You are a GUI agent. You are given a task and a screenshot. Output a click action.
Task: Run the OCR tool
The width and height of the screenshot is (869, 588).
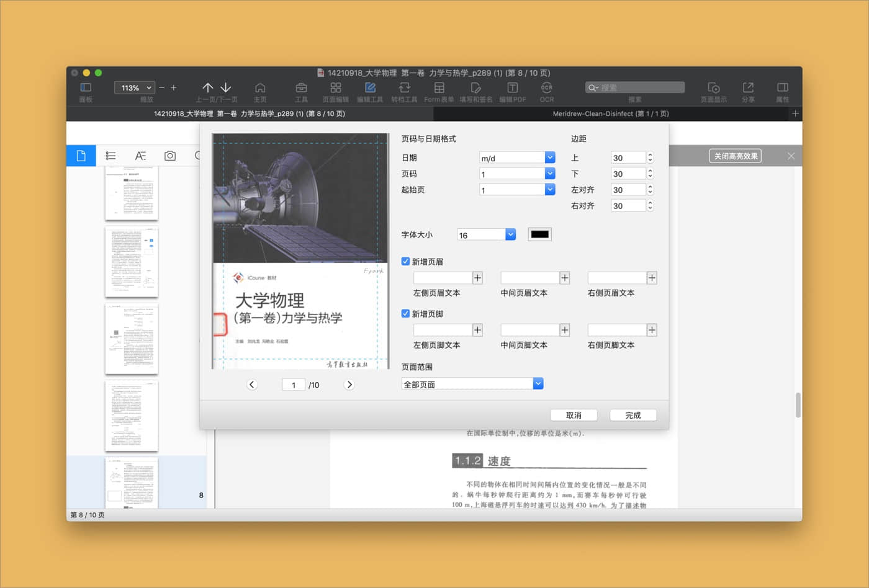pos(546,87)
